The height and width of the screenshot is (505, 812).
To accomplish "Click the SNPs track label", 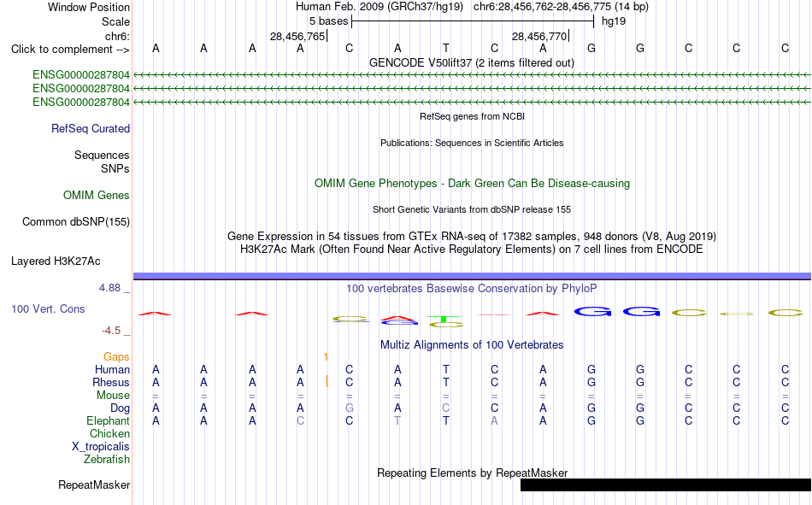I will coord(115,169).
